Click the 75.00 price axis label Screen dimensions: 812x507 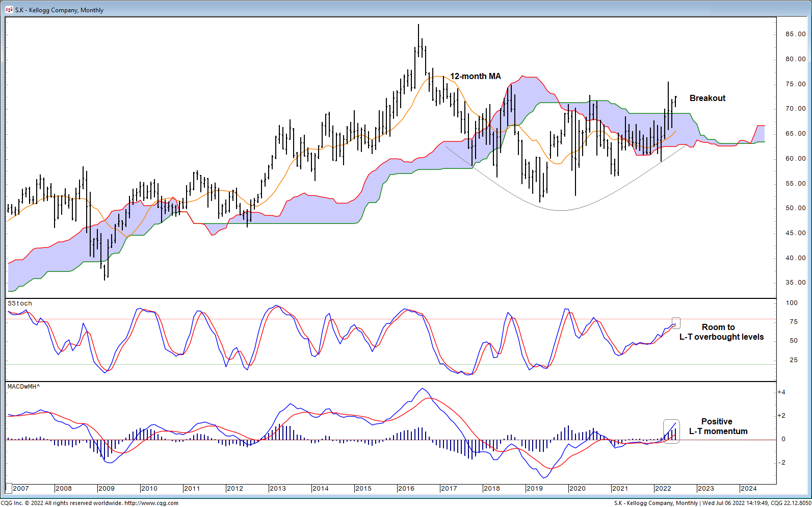[796, 84]
